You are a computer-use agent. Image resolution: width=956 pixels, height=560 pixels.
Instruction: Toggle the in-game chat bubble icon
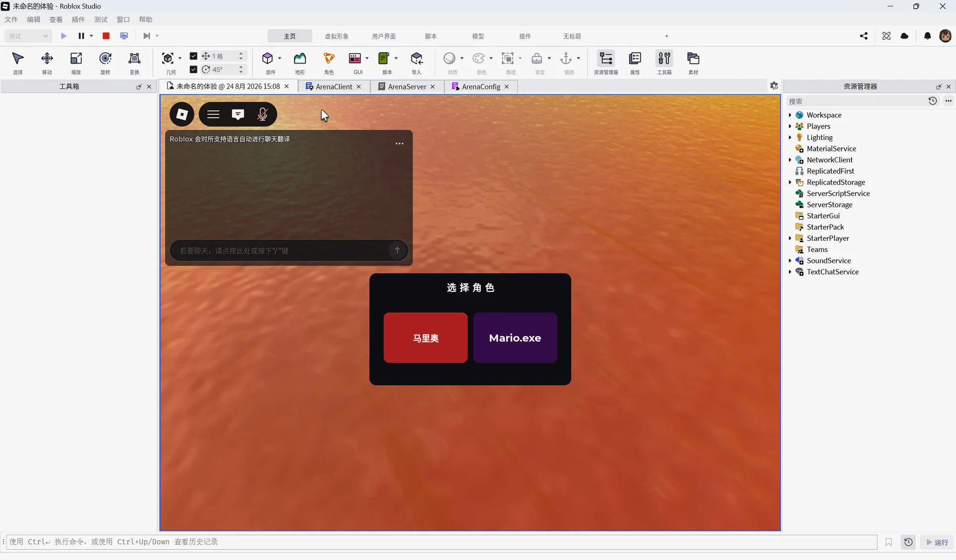[238, 114]
